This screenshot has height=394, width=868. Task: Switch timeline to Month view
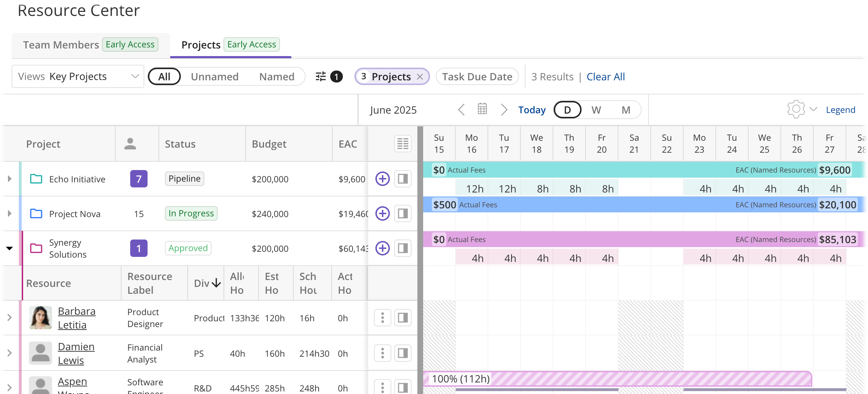pos(626,110)
